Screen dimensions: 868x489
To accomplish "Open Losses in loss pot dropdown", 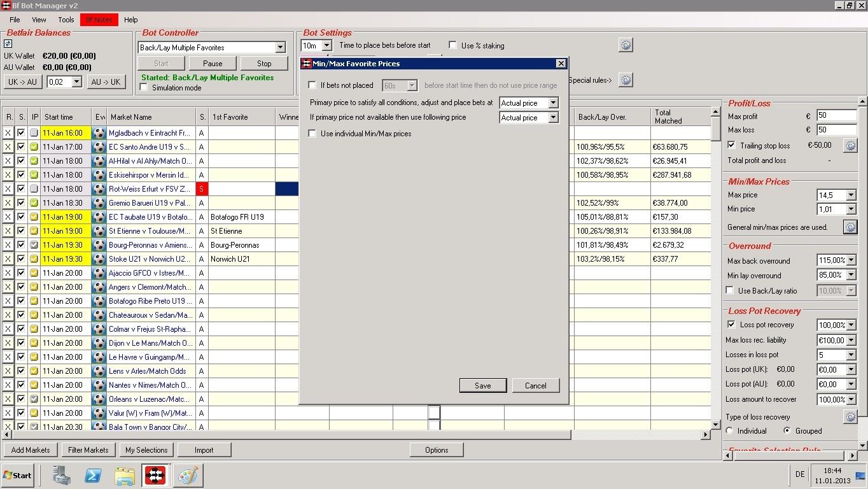I will click(x=851, y=355).
